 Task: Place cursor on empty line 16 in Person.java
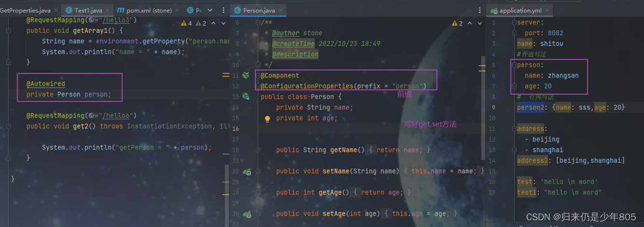coord(370,129)
